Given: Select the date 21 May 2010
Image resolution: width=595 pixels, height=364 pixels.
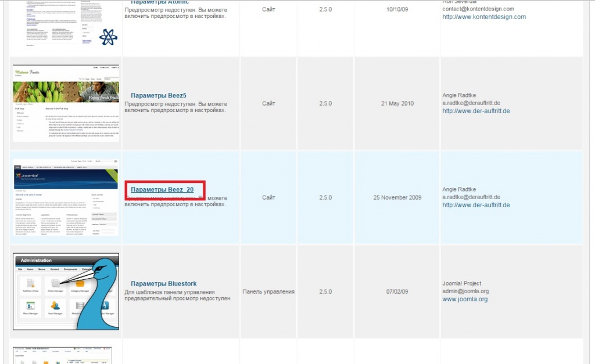Looking at the screenshot, I should pyautogui.click(x=397, y=103).
